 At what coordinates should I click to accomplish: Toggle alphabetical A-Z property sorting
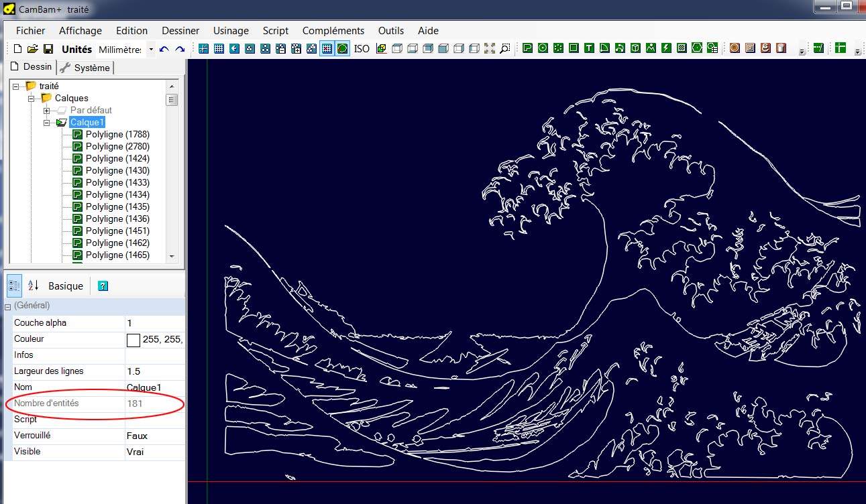pos(33,286)
